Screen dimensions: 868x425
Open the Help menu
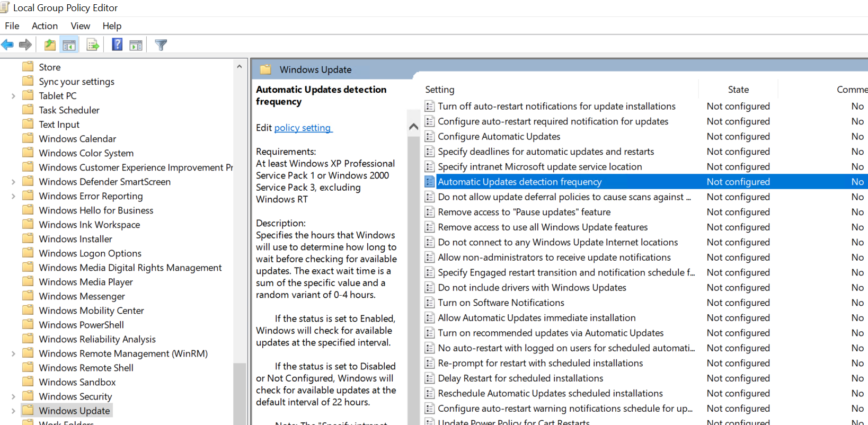[x=112, y=26]
